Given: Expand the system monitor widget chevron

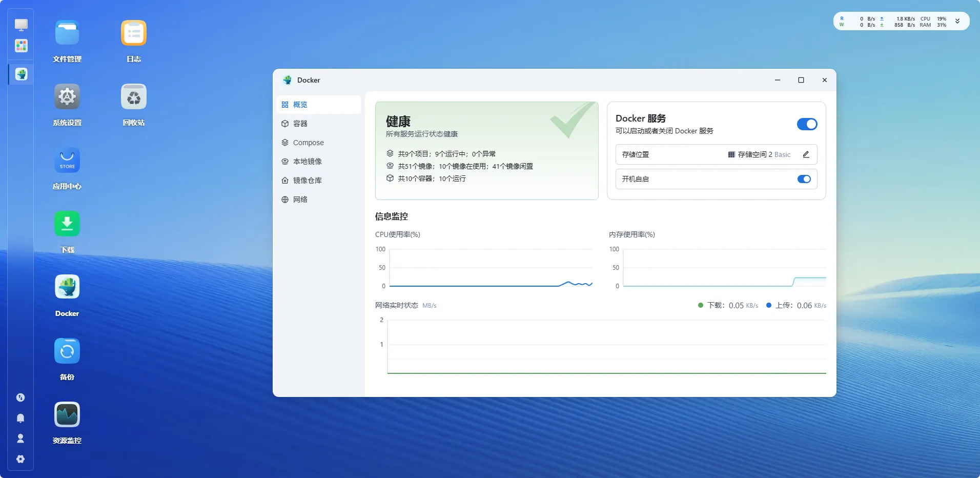Looking at the screenshot, I should click(957, 21).
